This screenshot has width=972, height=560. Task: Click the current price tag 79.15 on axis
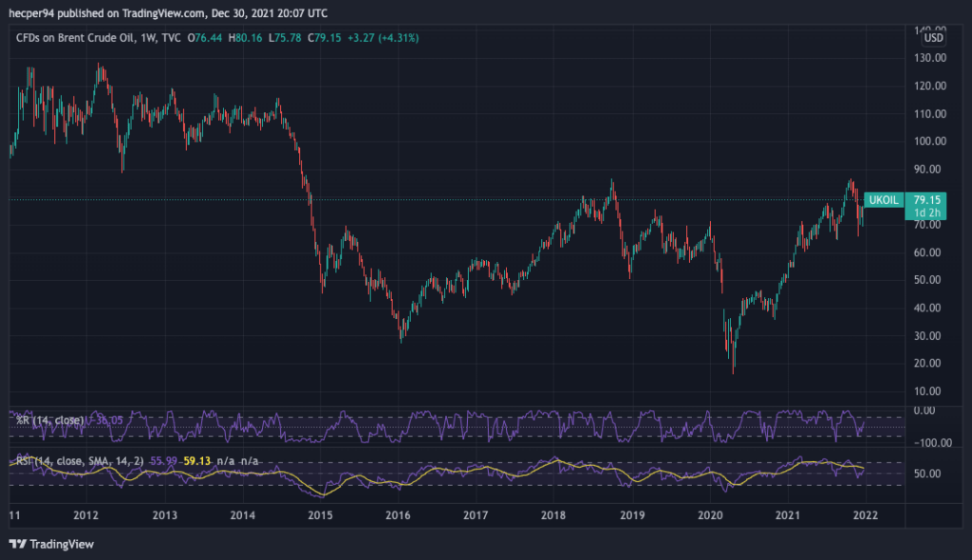tap(926, 199)
